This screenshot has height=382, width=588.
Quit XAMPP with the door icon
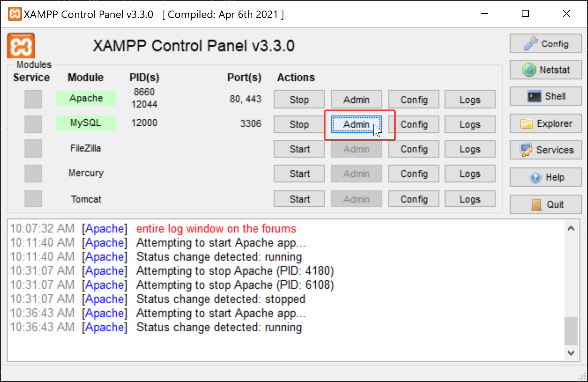point(545,205)
